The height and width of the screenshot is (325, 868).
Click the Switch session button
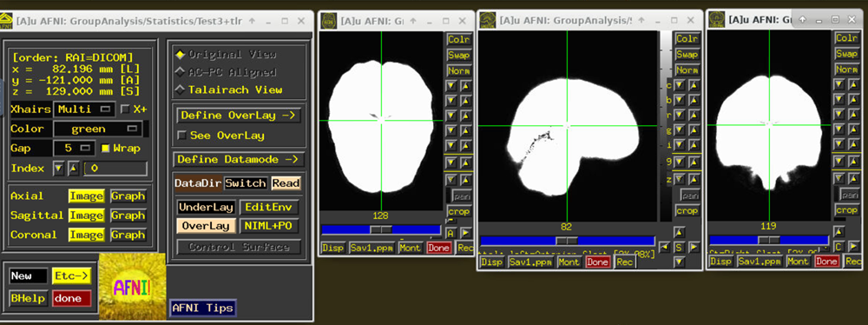click(x=246, y=183)
